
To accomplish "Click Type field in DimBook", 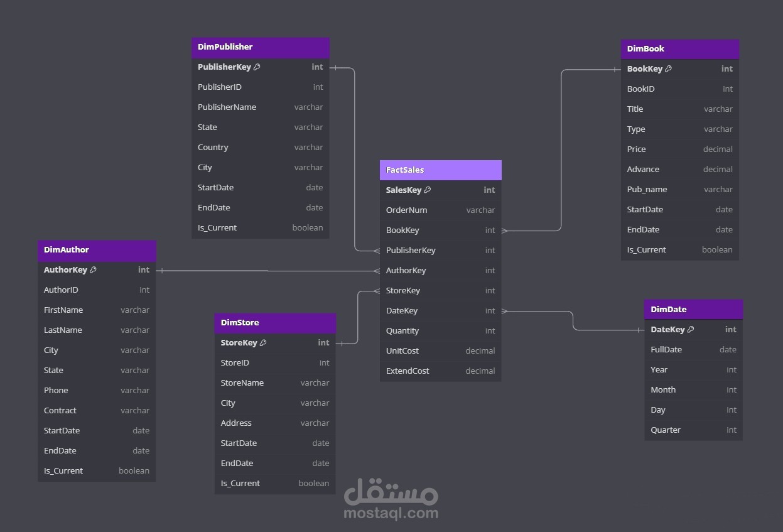I will tap(680, 129).
